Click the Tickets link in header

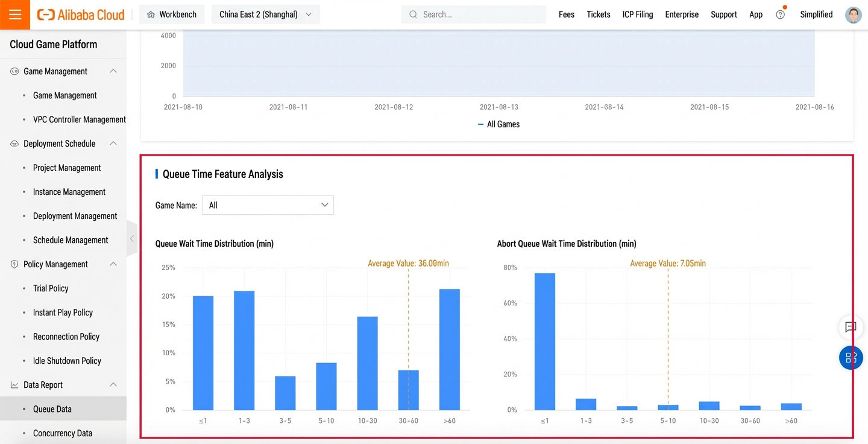click(x=599, y=14)
